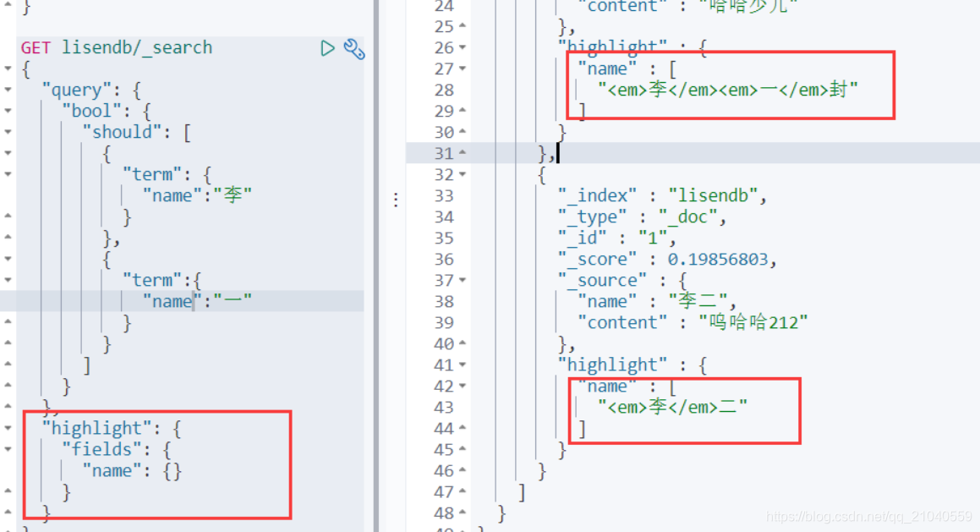The height and width of the screenshot is (532, 980).
Task: Collapse the hit object at line 32
Action: pyautogui.click(x=463, y=174)
